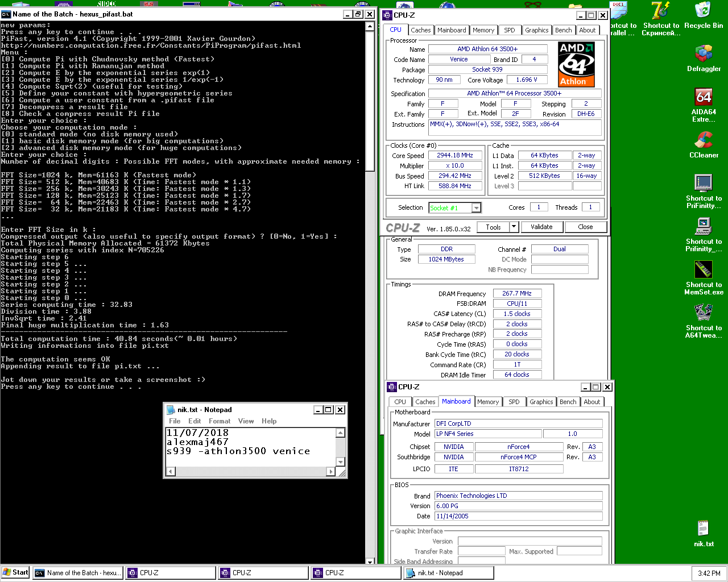Open the Graphics tab in the Mainboard CPU-Z window
The image size is (728, 582).
541,402
